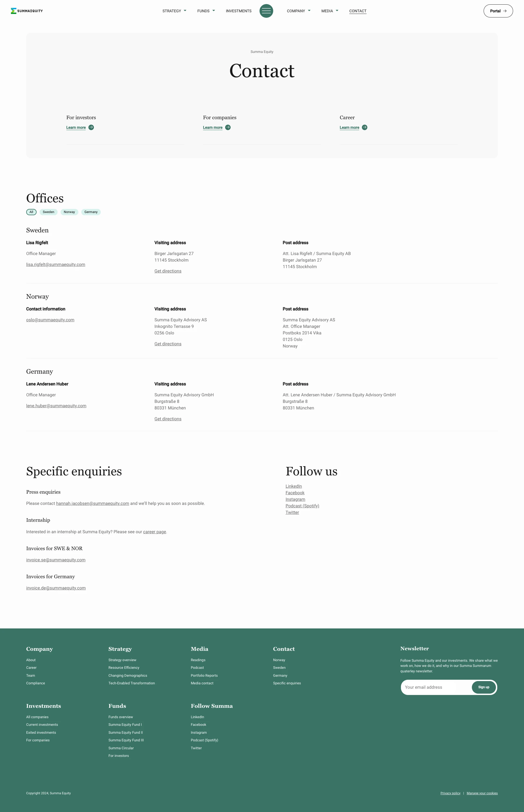Screen dimensions: 524x812
Task: Expand the Company dropdown menu
Action: pyautogui.click(x=298, y=11)
